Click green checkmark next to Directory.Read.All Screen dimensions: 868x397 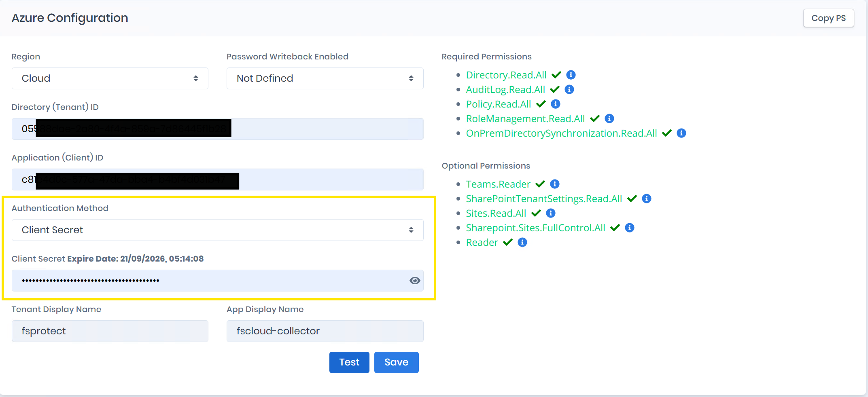tap(556, 75)
